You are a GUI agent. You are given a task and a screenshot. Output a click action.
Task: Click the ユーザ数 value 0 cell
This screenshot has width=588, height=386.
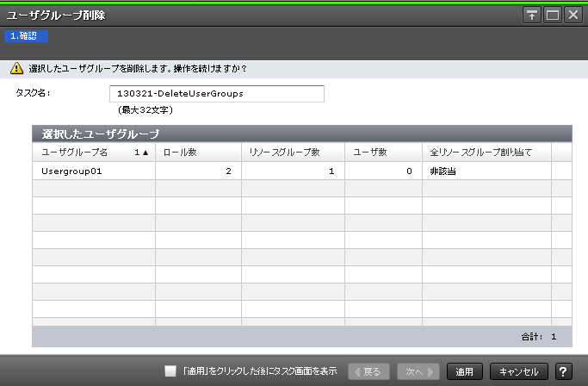click(x=383, y=171)
